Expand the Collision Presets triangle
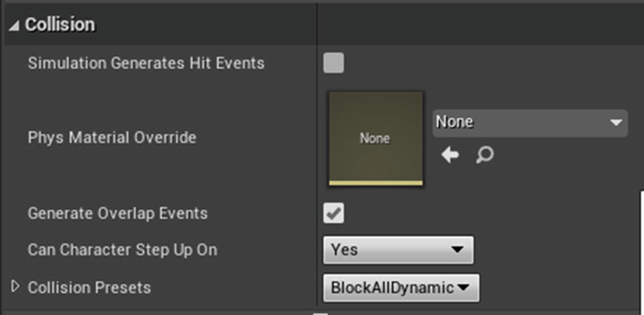 click(15, 286)
